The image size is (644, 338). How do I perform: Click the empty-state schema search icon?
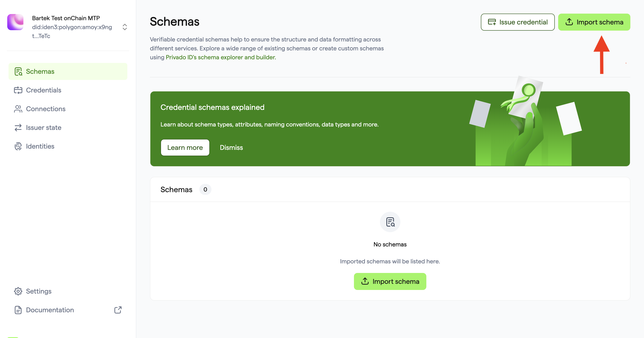coord(390,222)
